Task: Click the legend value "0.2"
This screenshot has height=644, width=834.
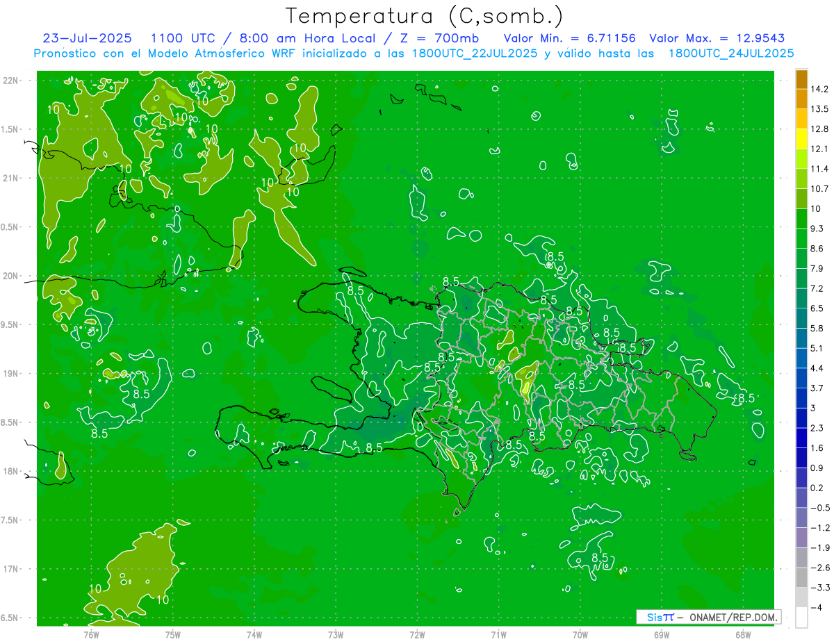Action: pos(817,488)
